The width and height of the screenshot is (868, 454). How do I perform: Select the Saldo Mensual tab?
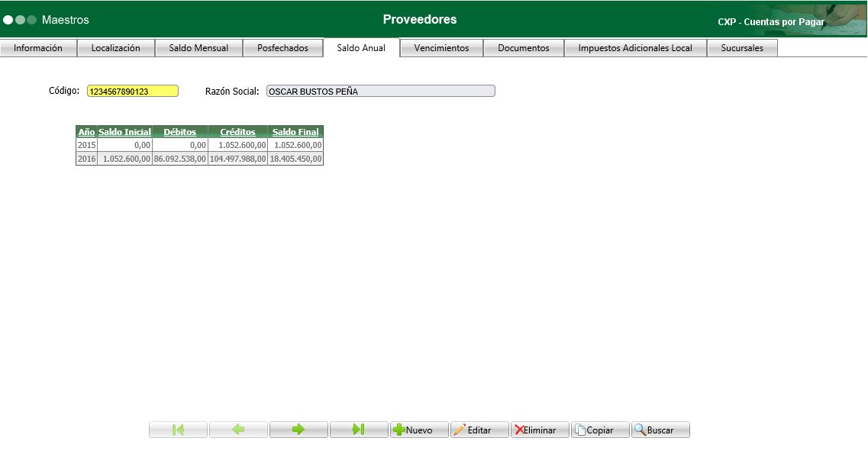(198, 48)
